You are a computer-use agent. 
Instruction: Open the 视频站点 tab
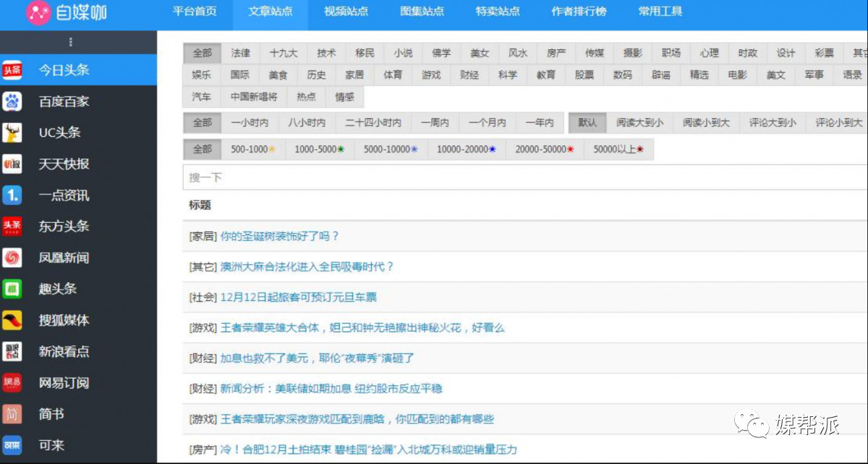click(x=346, y=12)
